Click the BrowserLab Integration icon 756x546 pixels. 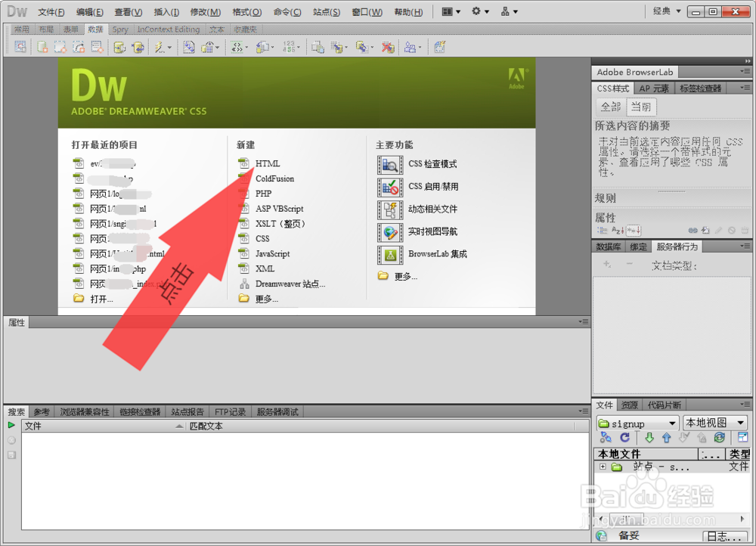(x=390, y=255)
